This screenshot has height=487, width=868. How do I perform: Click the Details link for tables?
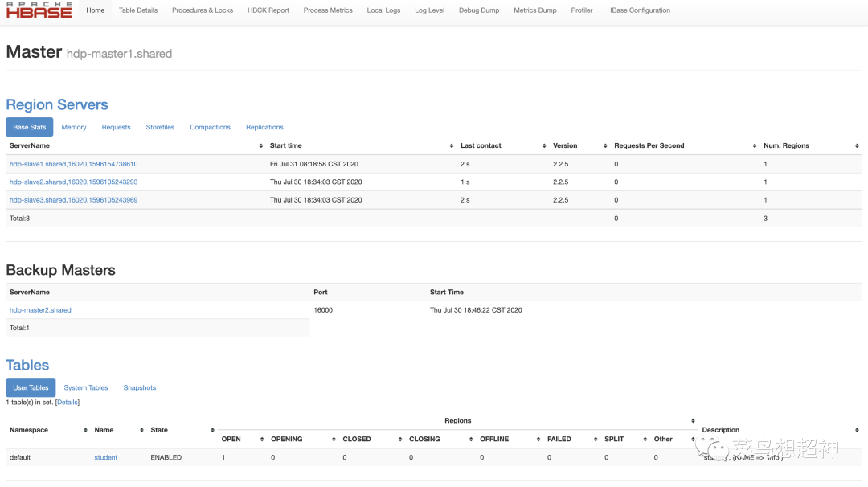[x=68, y=402]
